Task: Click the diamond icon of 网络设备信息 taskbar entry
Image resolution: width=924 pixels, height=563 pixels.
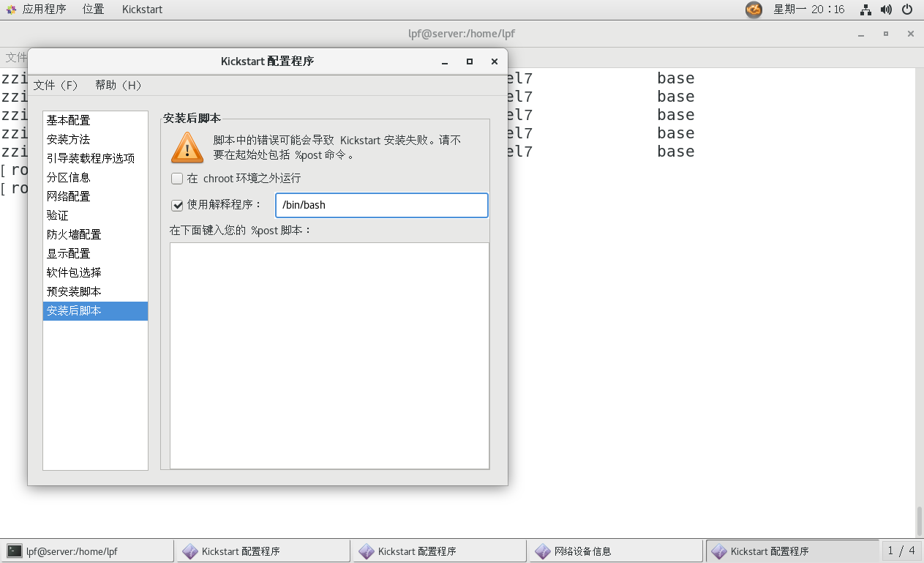Action: point(543,551)
